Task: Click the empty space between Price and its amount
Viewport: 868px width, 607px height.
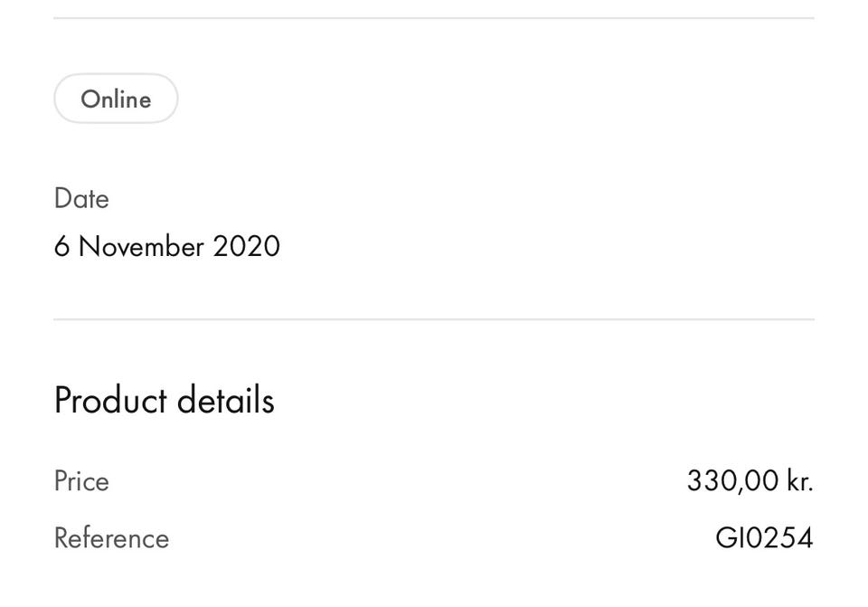Action: click(x=398, y=480)
